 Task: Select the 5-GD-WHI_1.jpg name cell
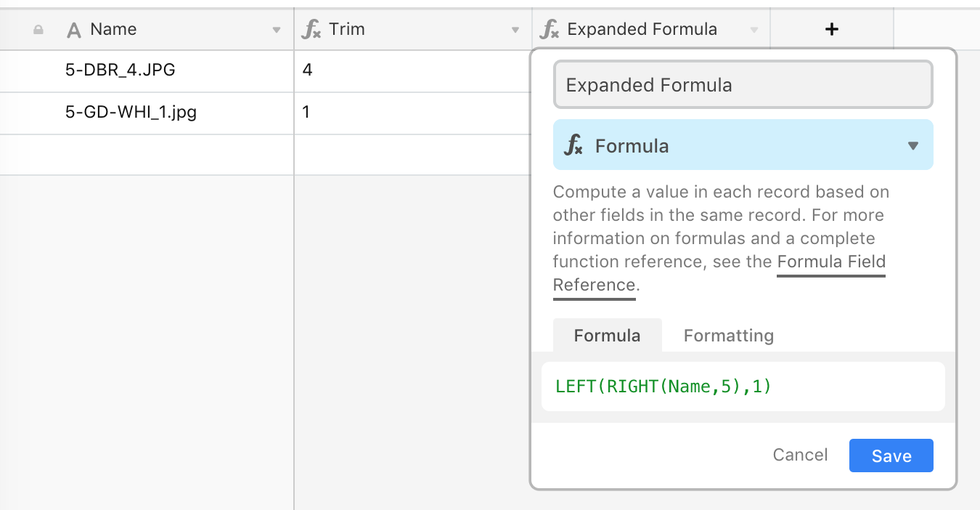click(147, 113)
